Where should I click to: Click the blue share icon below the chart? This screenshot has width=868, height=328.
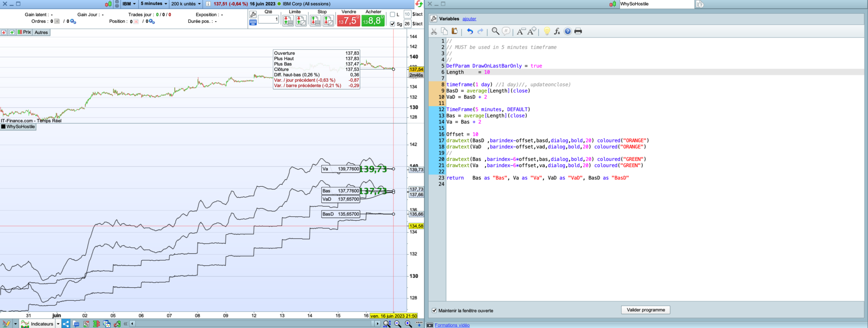pos(66,324)
